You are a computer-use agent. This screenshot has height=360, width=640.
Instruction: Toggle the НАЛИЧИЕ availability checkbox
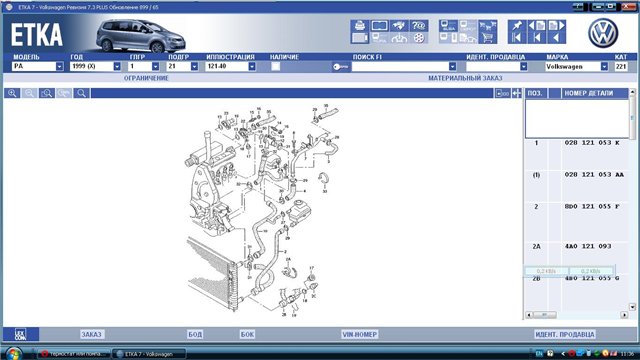pyautogui.click(x=276, y=66)
